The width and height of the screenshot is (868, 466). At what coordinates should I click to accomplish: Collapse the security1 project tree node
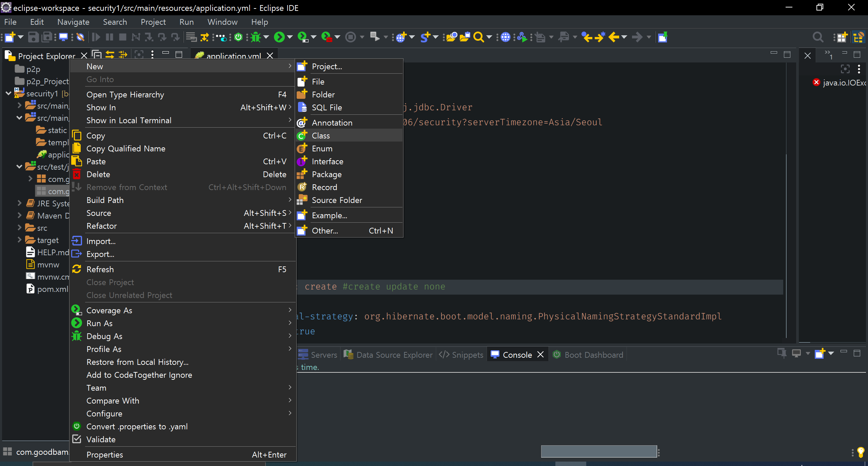(x=8, y=93)
